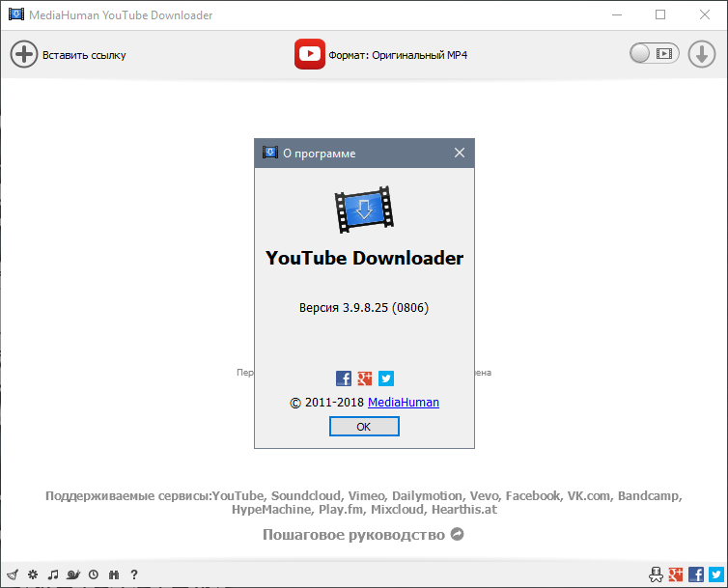
Task: Confirm with the OK button
Action: pyautogui.click(x=364, y=427)
